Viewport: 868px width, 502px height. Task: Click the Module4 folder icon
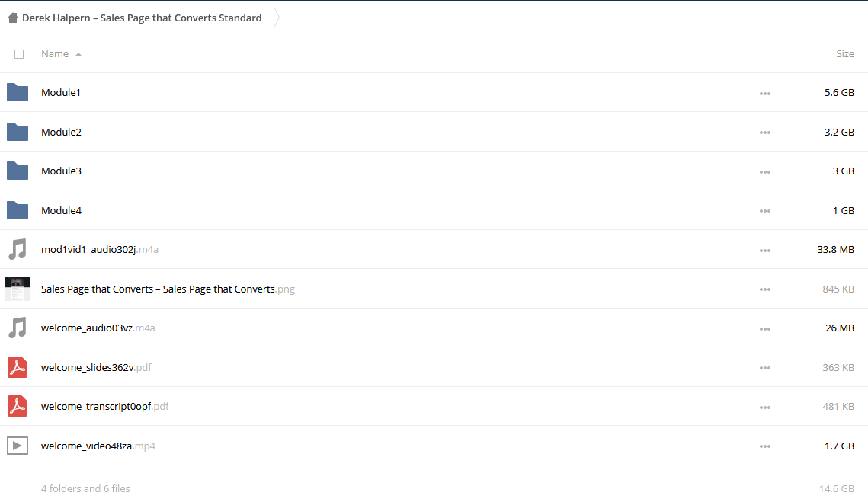pyautogui.click(x=18, y=210)
